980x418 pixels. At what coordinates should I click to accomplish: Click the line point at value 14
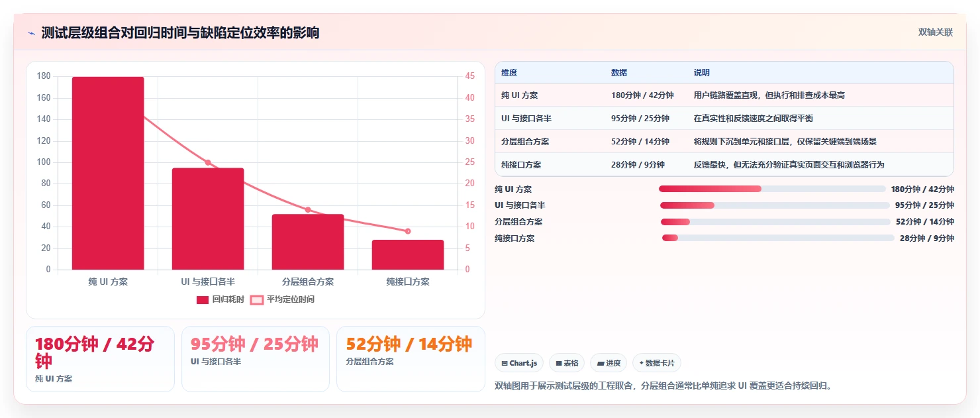[x=308, y=209]
